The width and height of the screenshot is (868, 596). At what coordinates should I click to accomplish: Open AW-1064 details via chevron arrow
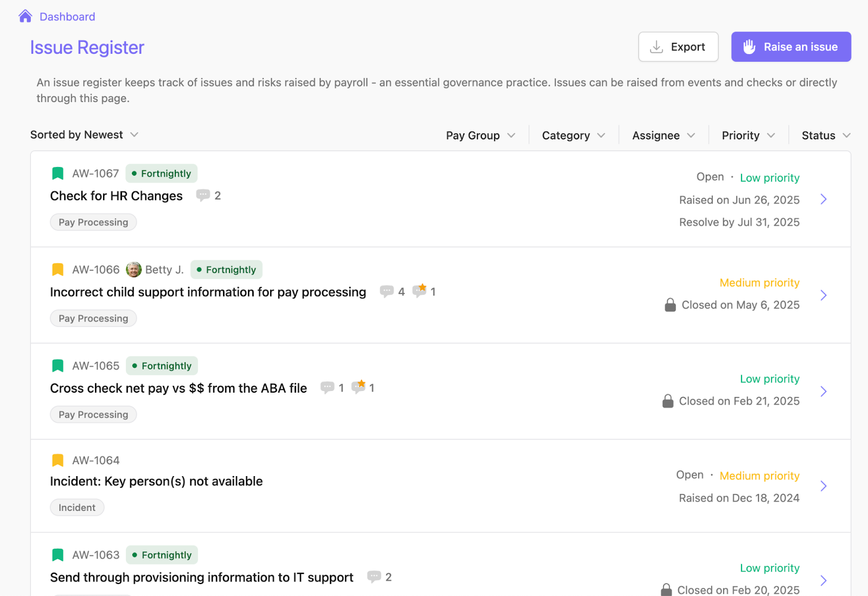click(x=824, y=486)
